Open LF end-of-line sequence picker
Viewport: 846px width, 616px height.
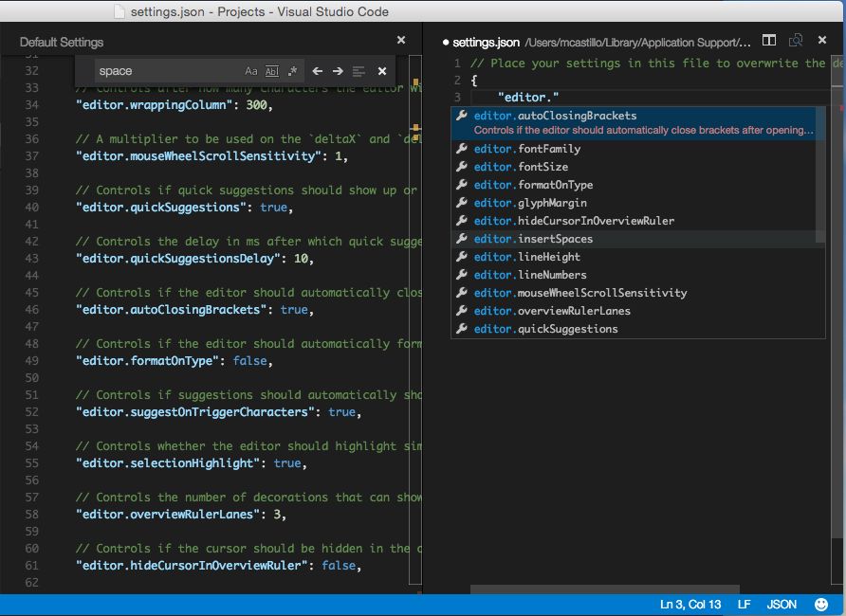point(744,605)
